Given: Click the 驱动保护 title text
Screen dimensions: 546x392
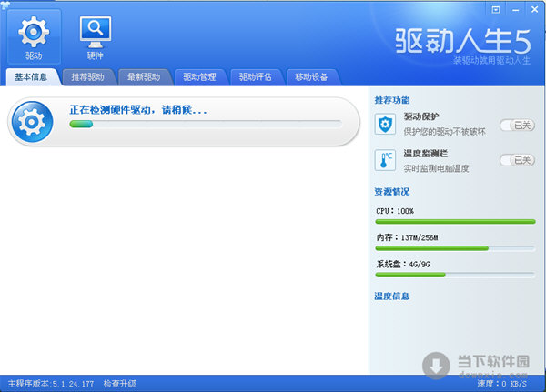Looking at the screenshot, I should tap(421, 116).
